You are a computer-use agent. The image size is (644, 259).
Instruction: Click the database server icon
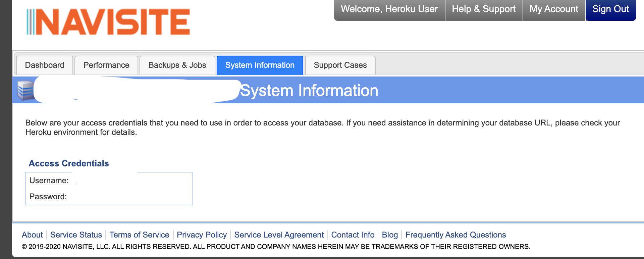25,90
